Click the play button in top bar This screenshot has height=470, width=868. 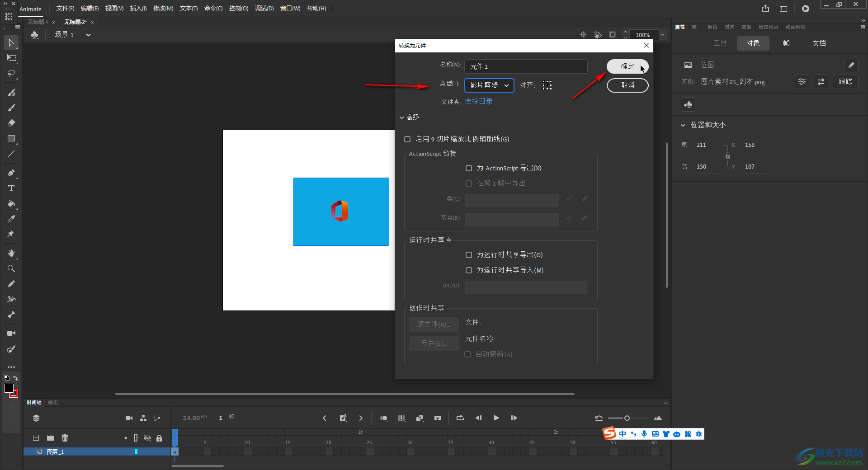(806, 9)
